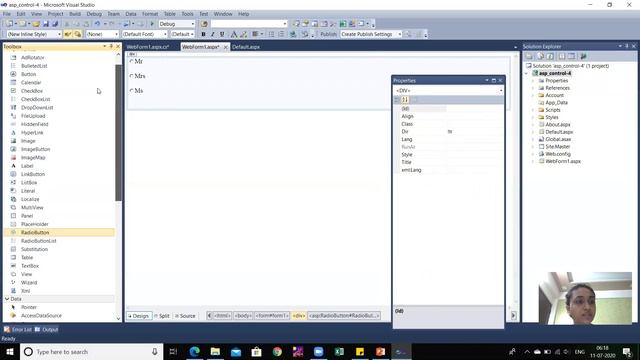Open the Output panel tab
Image resolution: width=640 pixels, height=360 pixels.
(x=47, y=329)
